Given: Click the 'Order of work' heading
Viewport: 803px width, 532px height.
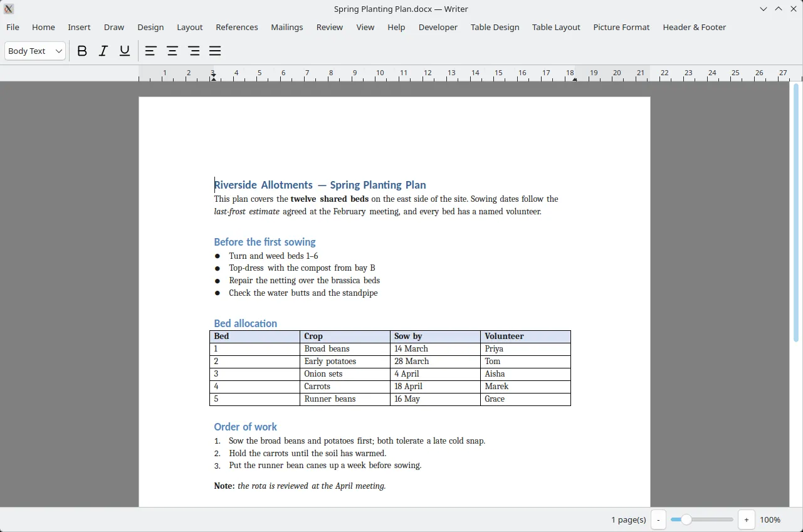Looking at the screenshot, I should [x=245, y=427].
